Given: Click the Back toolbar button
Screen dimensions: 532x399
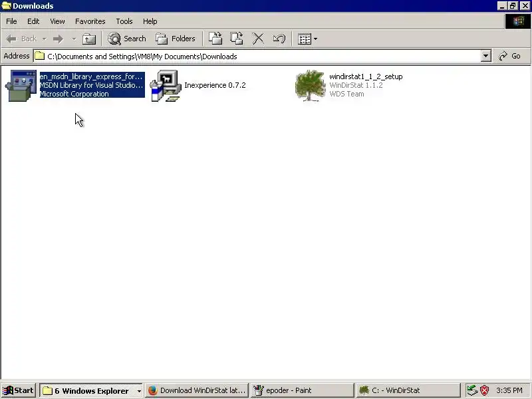Looking at the screenshot, I should 21,39.
